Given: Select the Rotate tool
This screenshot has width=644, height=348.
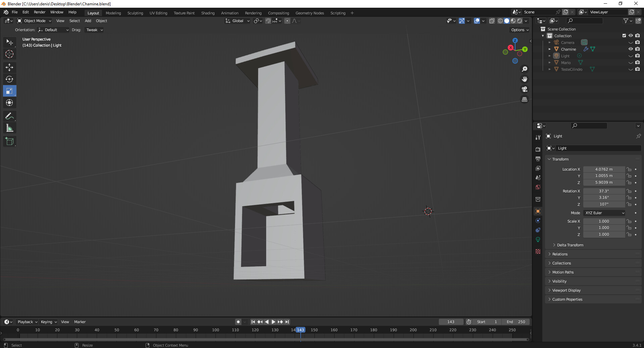Looking at the screenshot, I should (x=9, y=79).
